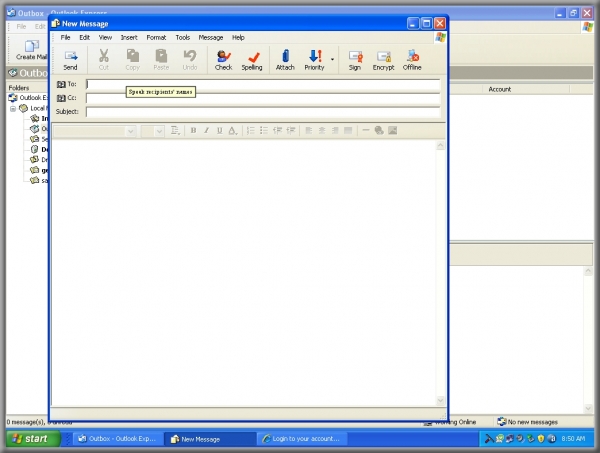Encrypt the message
This screenshot has height=453, width=600.
click(x=383, y=60)
